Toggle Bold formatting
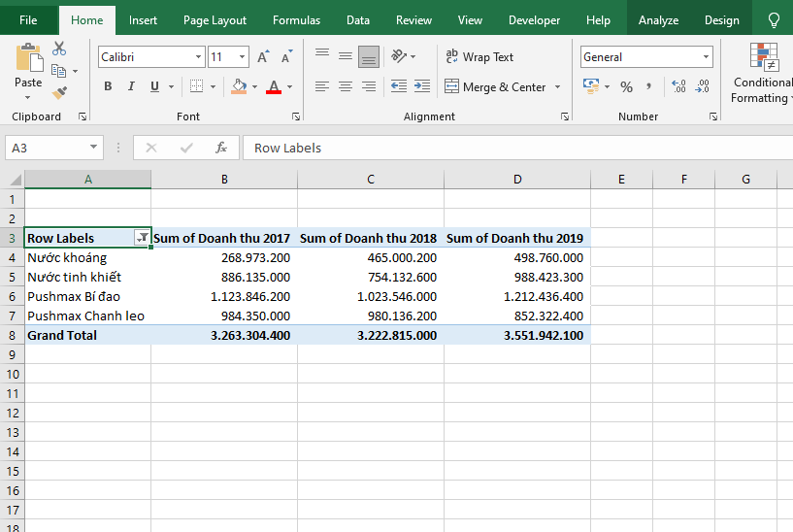The height and width of the screenshot is (532, 793). pos(108,86)
